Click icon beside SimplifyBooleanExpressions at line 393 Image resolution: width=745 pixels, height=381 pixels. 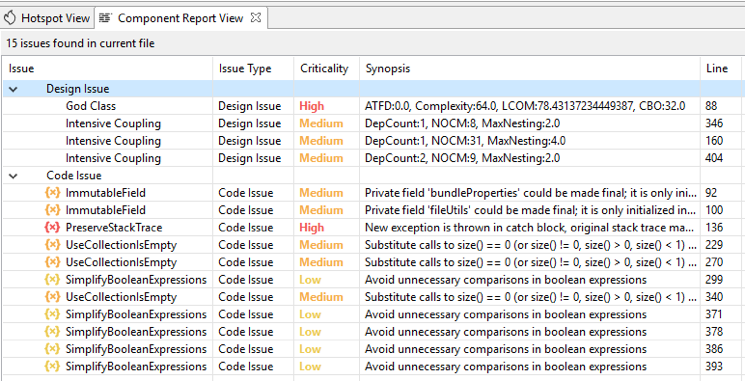coord(52,367)
